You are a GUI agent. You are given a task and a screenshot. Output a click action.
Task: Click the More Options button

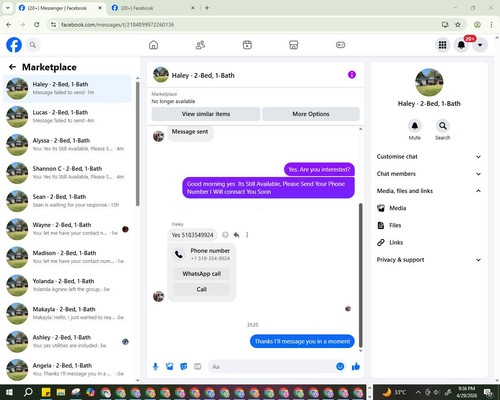(311, 114)
